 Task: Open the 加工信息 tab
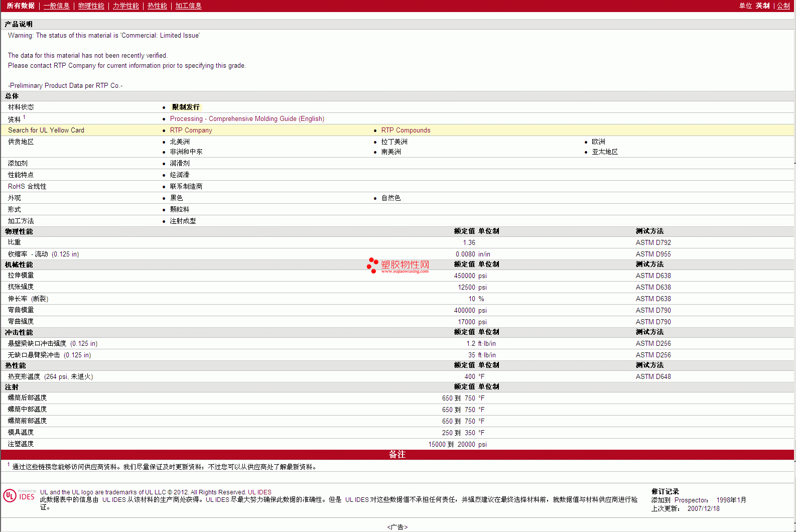pyautogui.click(x=188, y=6)
